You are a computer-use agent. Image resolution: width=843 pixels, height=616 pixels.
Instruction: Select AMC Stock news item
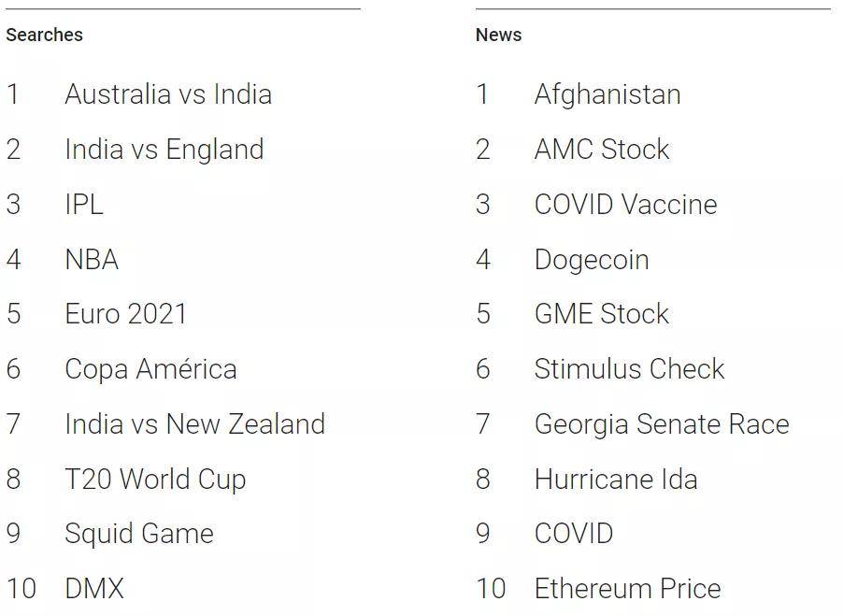point(602,150)
